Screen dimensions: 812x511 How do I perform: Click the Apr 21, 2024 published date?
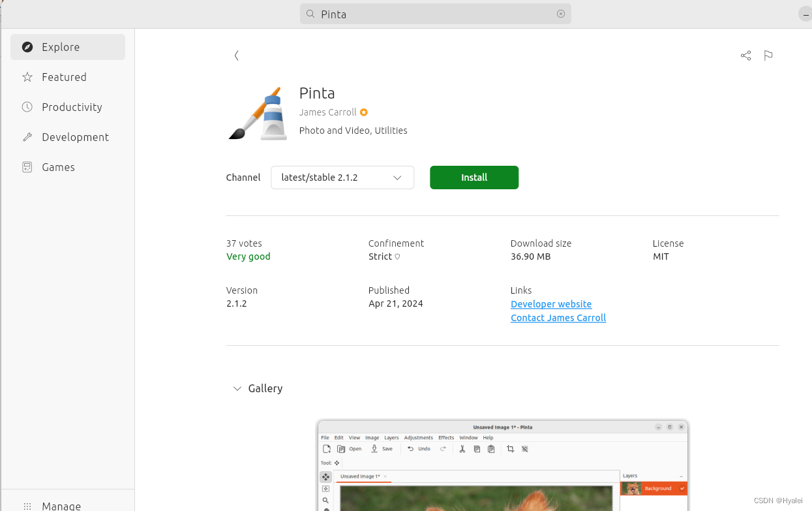coord(396,303)
